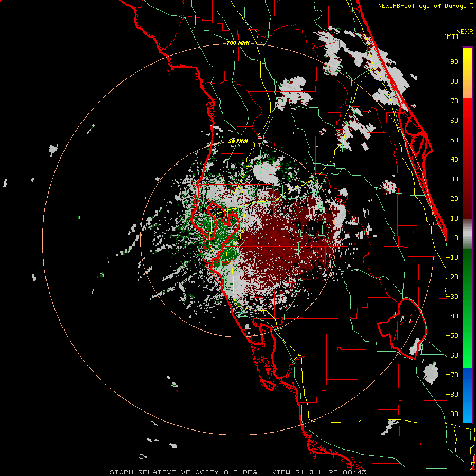The width and height of the screenshot is (476, 476).
Task: Click the -80 value on velocity scale
Action: pyautogui.click(x=452, y=395)
